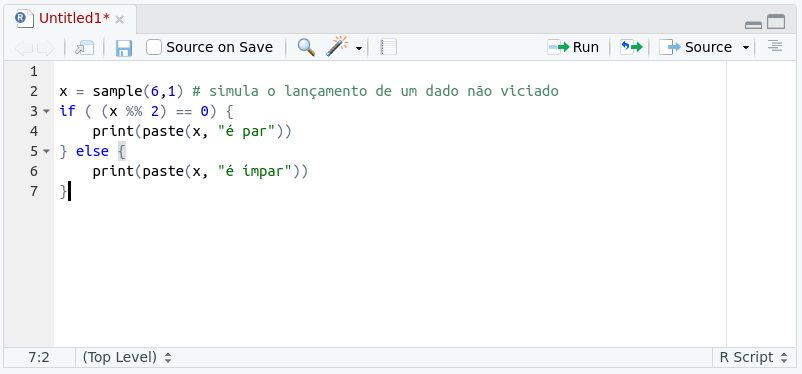
Task: Click line number 1 in the gutter
Action: point(34,71)
